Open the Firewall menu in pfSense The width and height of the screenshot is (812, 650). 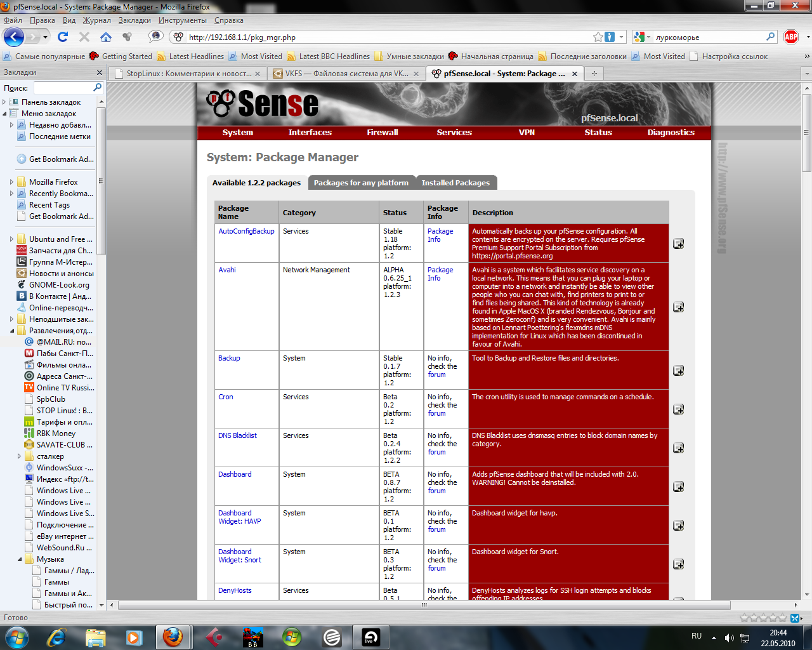point(383,133)
